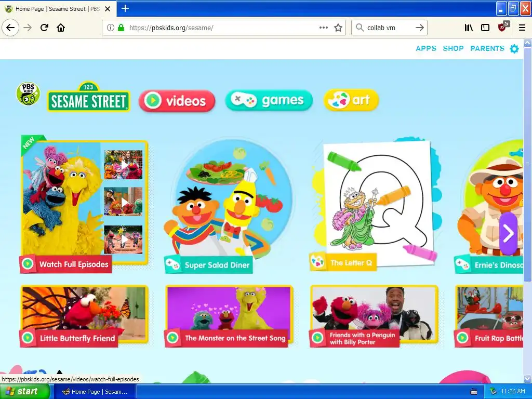The height and width of the screenshot is (399, 532).
Task: Click the network tray icon
Action: click(494, 392)
